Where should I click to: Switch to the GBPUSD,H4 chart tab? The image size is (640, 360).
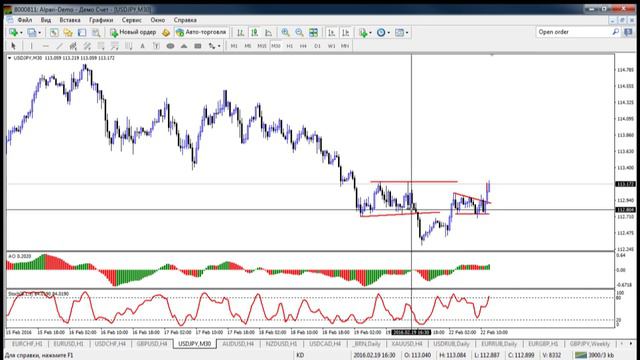point(152,344)
